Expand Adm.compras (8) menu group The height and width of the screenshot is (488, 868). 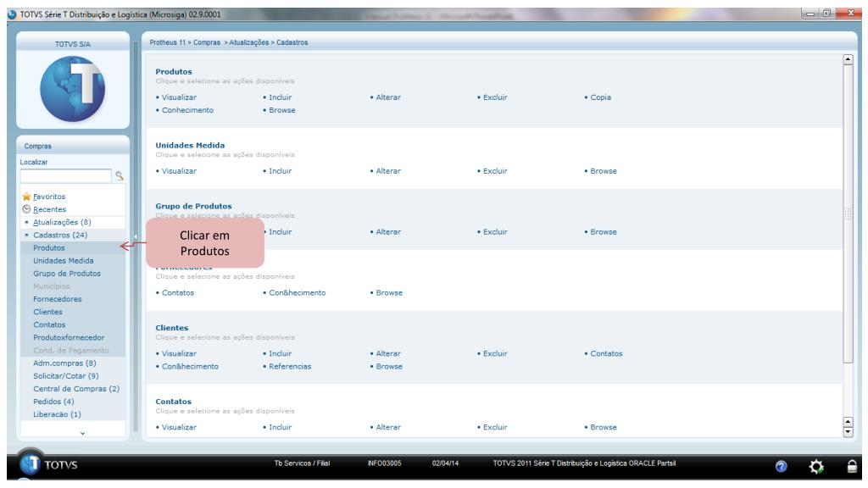[64, 363]
